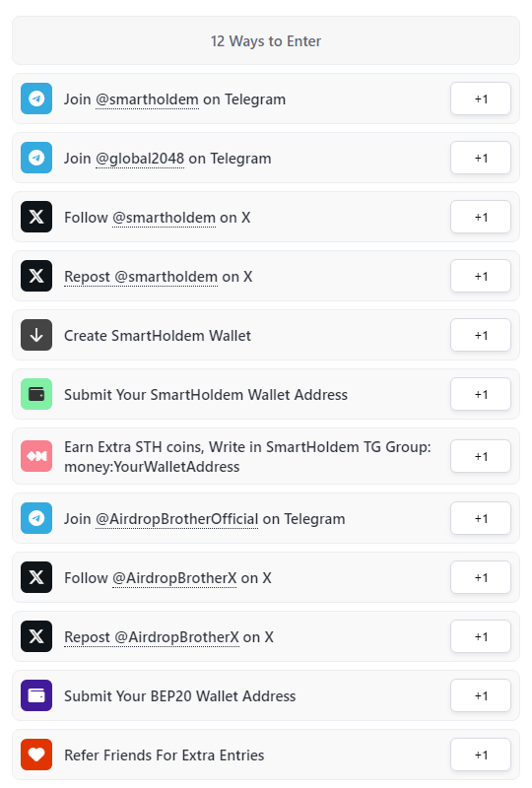
Task: Click the Telegram icon for Join @smartholdem
Action: (x=36, y=98)
